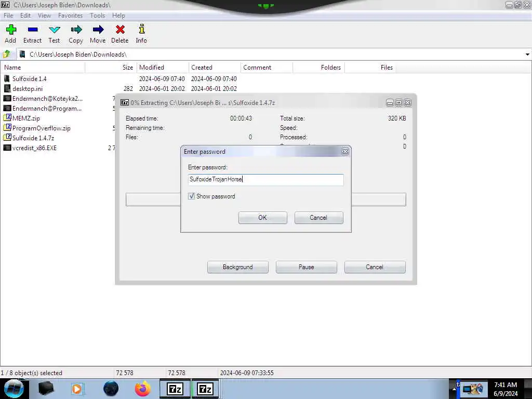
Task: Select the Endermanch@Koteyka2 file icon
Action: tap(7, 98)
